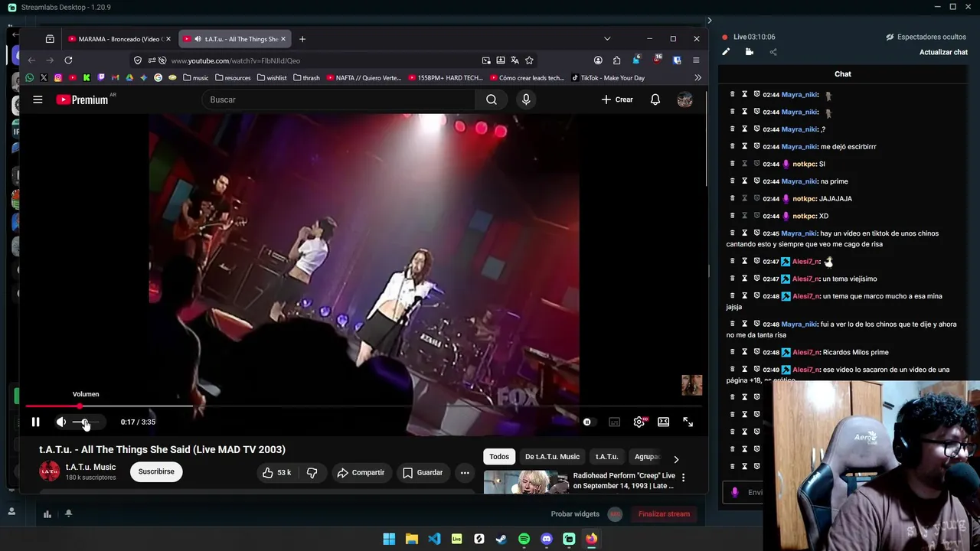Select the De t.A.T.u. Music chip
This screenshot has height=551, width=980.
pyautogui.click(x=552, y=457)
